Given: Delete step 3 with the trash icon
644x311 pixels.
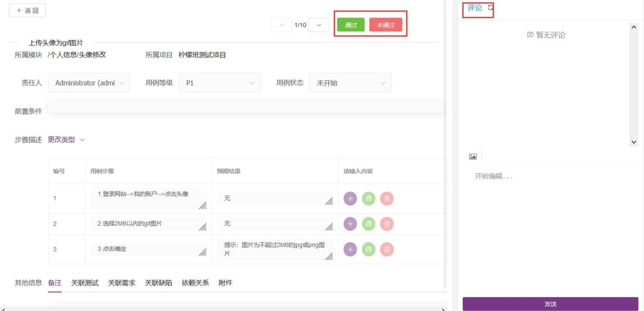Looking at the screenshot, I should (x=387, y=249).
